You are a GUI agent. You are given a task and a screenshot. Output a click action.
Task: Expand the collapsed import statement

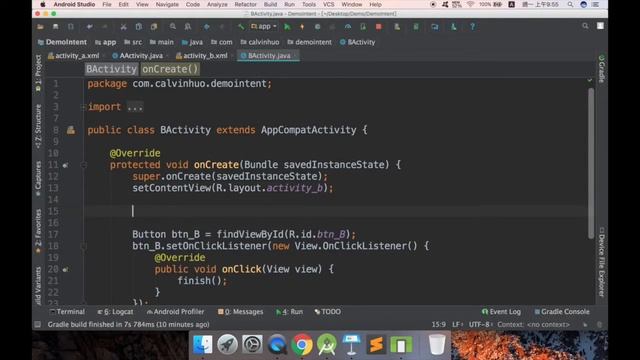[x=135, y=107]
